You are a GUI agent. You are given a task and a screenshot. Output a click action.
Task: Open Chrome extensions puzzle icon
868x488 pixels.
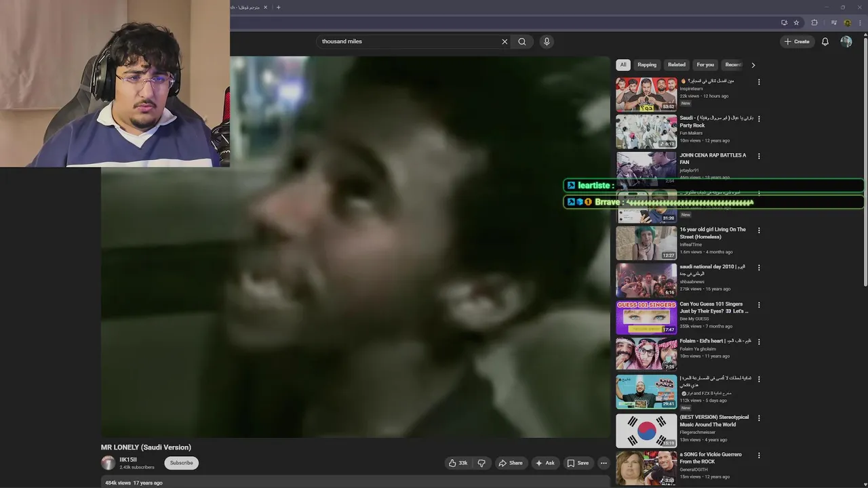tap(814, 22)
